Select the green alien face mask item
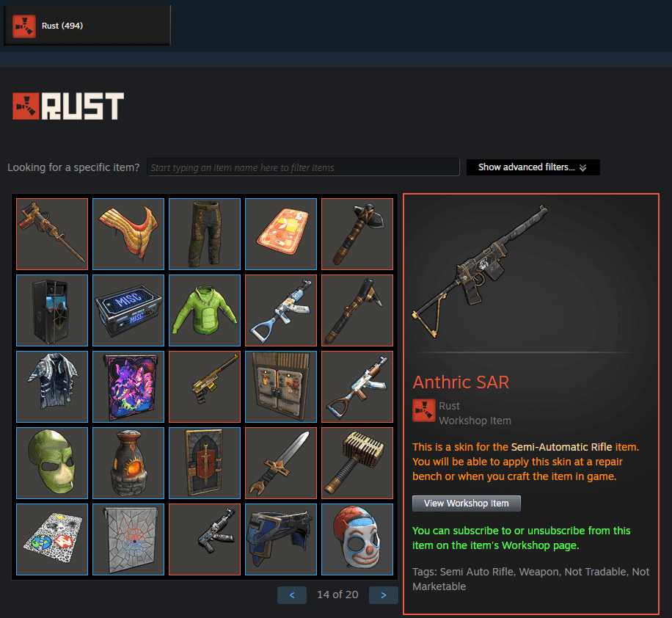This screenshot has width=672, height=618. [52, 463]
